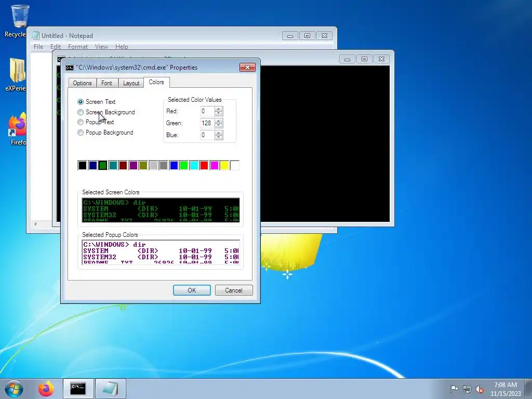This screenshot has height=399, width=532.
Task: Increase the Green value with up arrow
Action: pyautogui.click(x=219, y=121)
